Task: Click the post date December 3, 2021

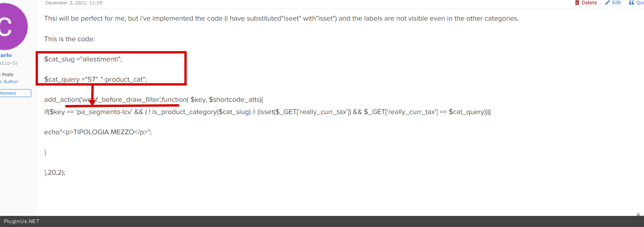Action: click(74, 3)
